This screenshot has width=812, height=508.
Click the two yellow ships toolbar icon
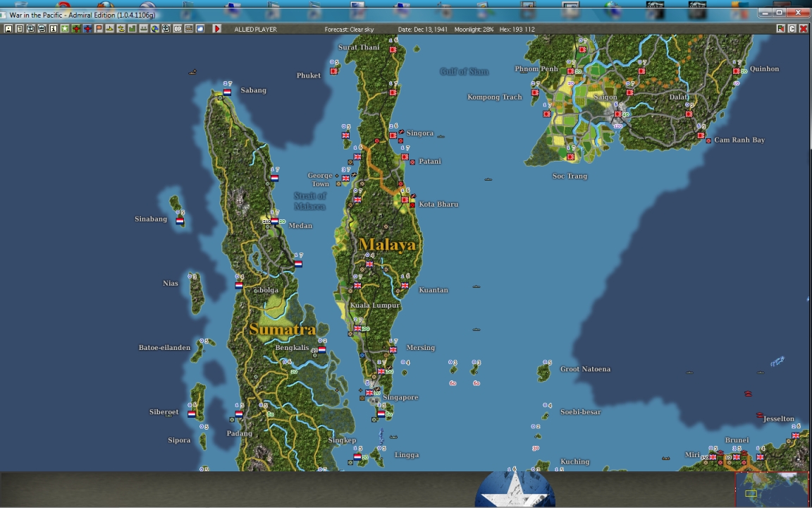[x=121, y=29]
